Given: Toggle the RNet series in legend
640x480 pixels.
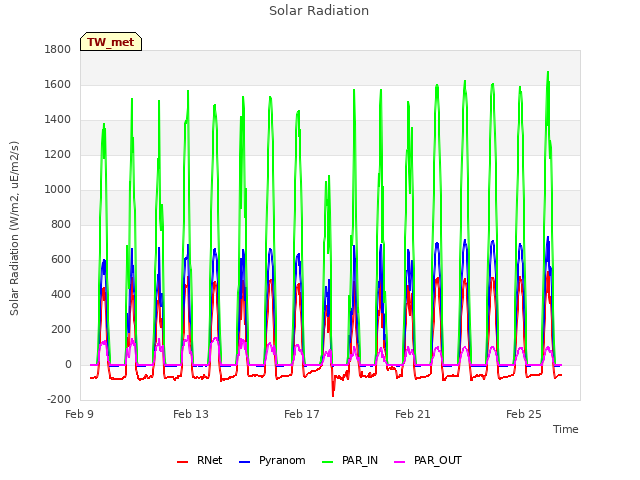Looking at the screenshot, I should tap(200, 460).
